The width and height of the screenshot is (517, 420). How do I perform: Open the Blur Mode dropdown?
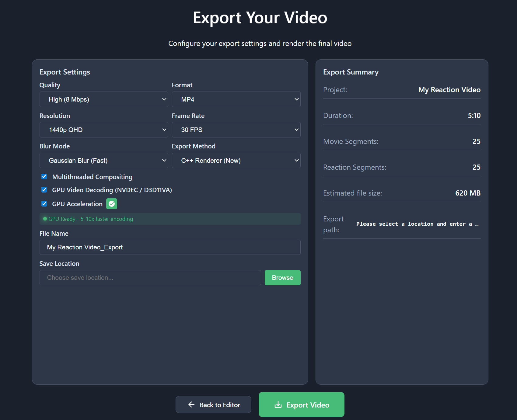tap(104, 160)
